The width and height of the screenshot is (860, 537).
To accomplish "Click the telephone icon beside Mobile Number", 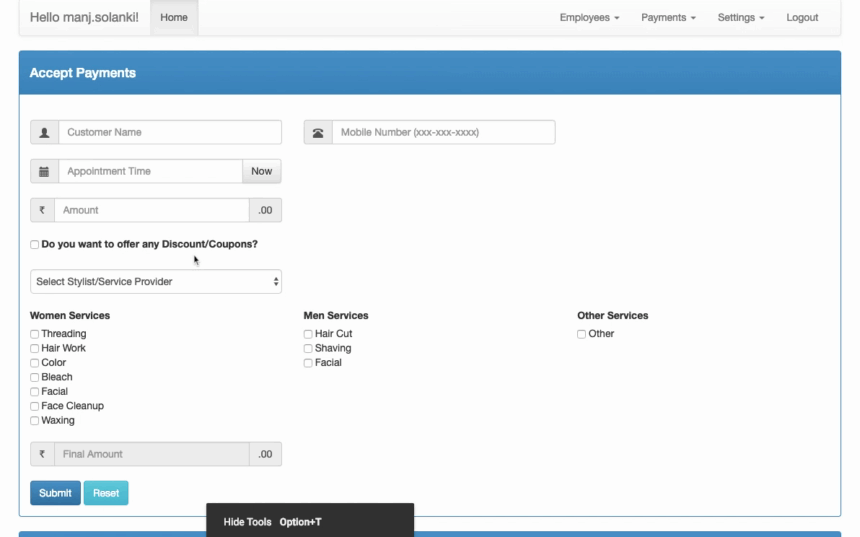I will pos(318,132).
